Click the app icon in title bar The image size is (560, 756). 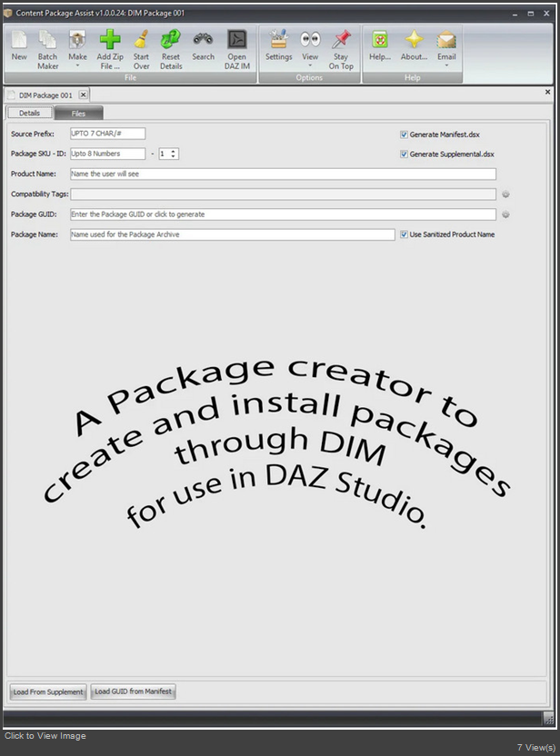coord(7,13)
